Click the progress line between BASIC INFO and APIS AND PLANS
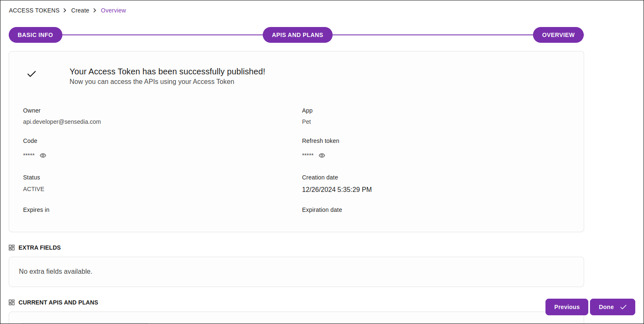This screenshot has width=644, height=324. click(x=162, y=35)
